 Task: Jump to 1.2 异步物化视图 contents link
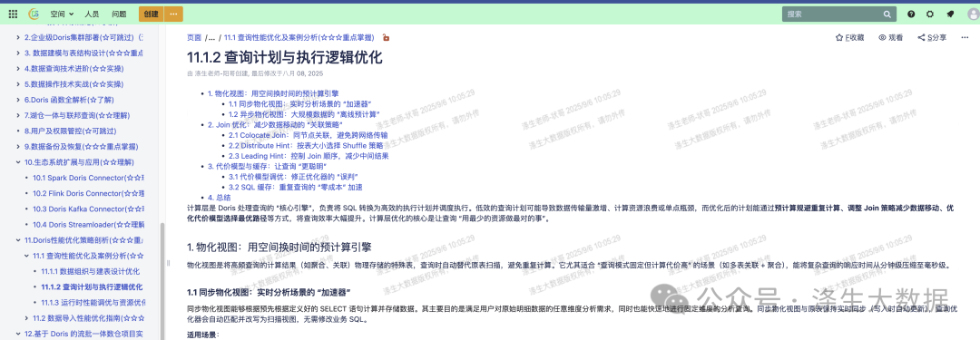tap(305, 114)
